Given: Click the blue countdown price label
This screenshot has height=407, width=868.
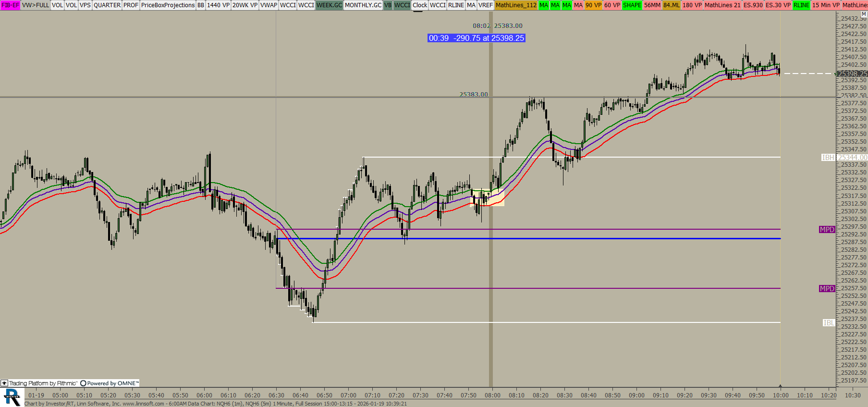Looking at the screenshot, I should tap(476, 38).
